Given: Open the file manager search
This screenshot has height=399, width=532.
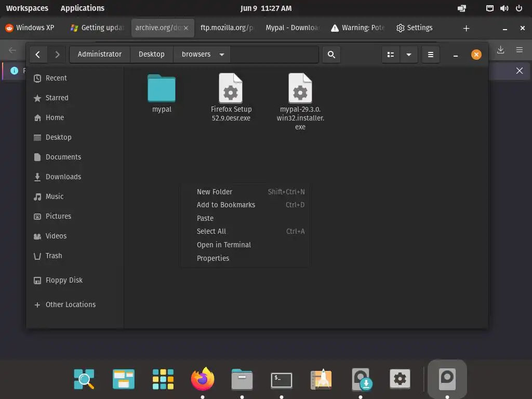Looking at the screenshot, I should pos(331,54).
